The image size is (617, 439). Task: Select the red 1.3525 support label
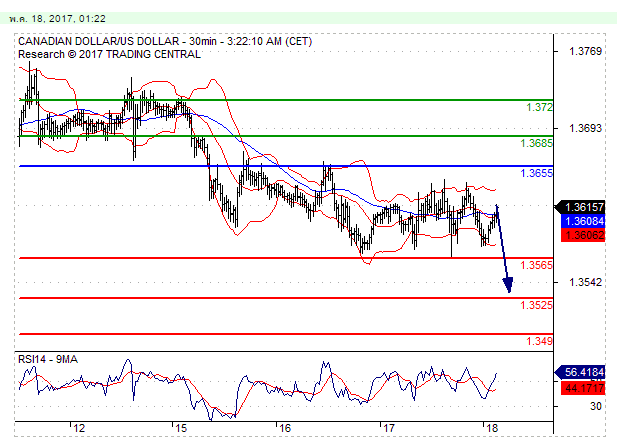click(536, 305)
